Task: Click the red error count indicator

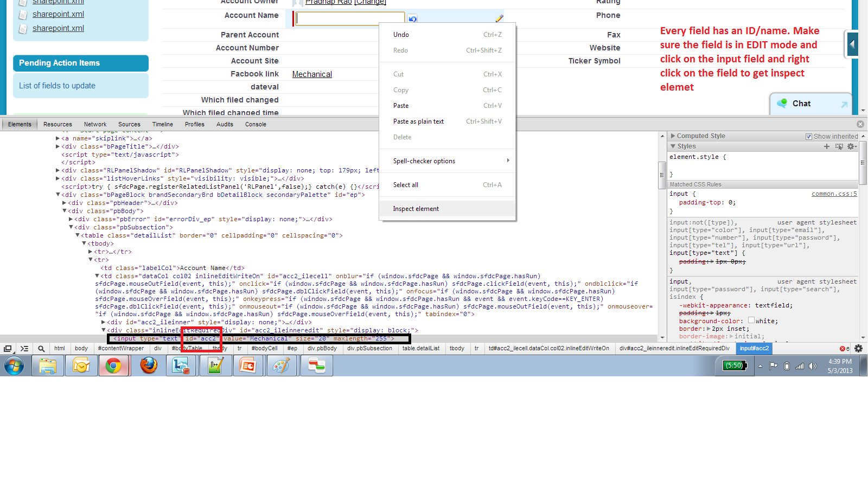Action: (845, 349)
